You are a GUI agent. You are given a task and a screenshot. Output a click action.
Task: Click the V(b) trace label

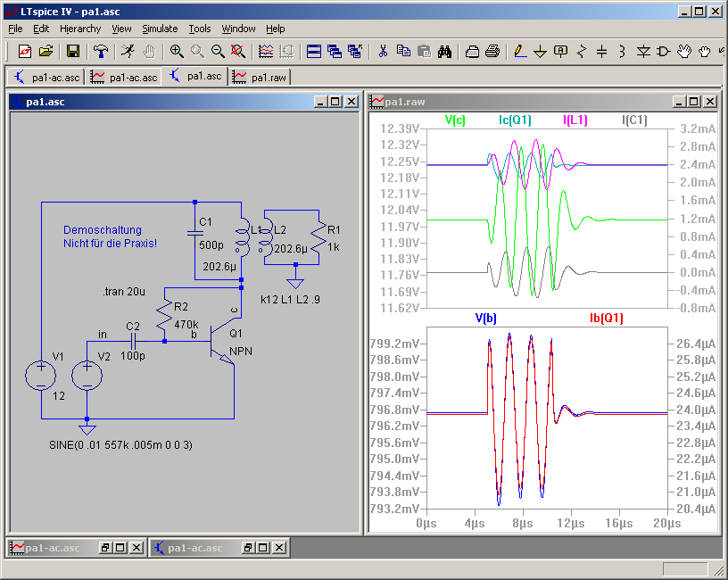coord(485,318)
